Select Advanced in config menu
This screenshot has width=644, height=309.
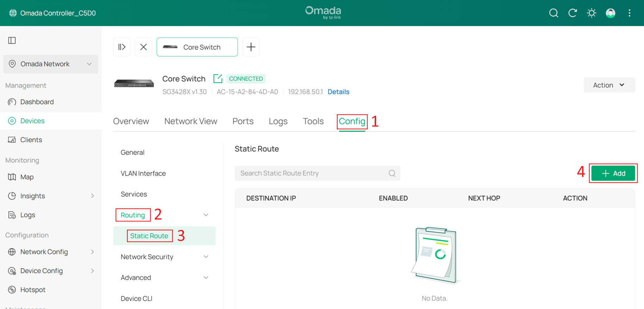[x=136, y=278]
